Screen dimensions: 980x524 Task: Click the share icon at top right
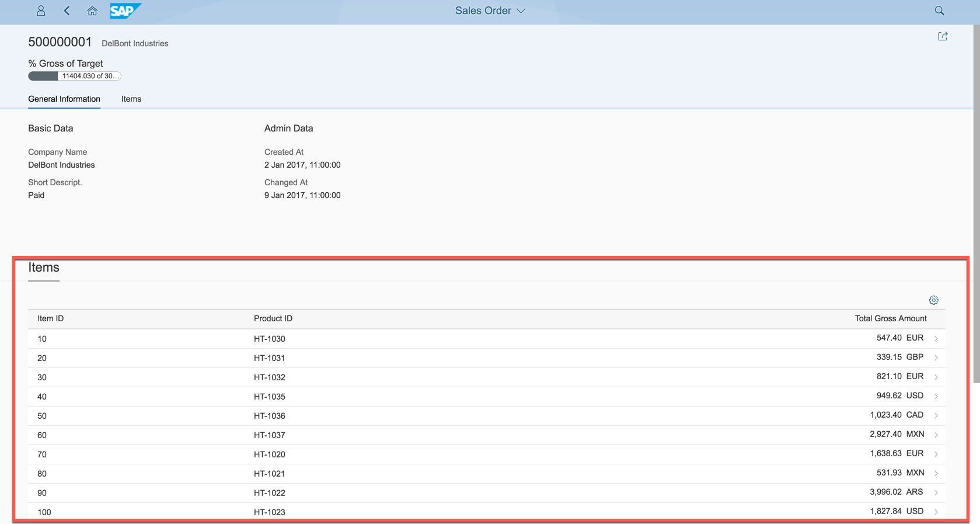click(943, 36)
